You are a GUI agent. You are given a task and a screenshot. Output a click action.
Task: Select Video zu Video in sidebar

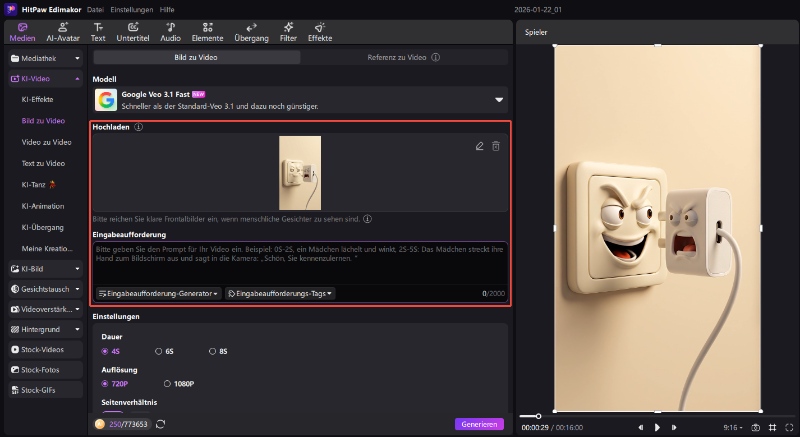tap(46, 142)
